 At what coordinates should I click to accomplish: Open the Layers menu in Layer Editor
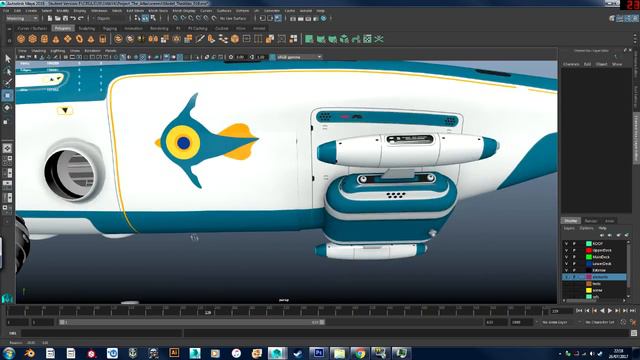(569, 228)
